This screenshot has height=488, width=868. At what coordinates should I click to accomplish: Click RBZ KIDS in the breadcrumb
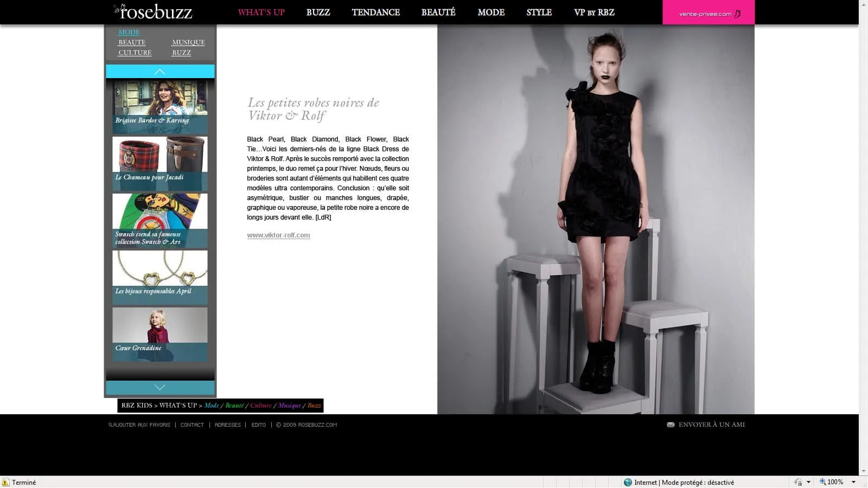click(137, 406)
